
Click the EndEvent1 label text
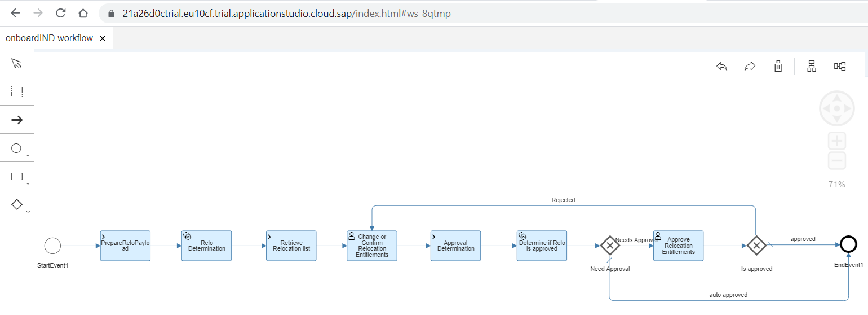pos(848,265)
